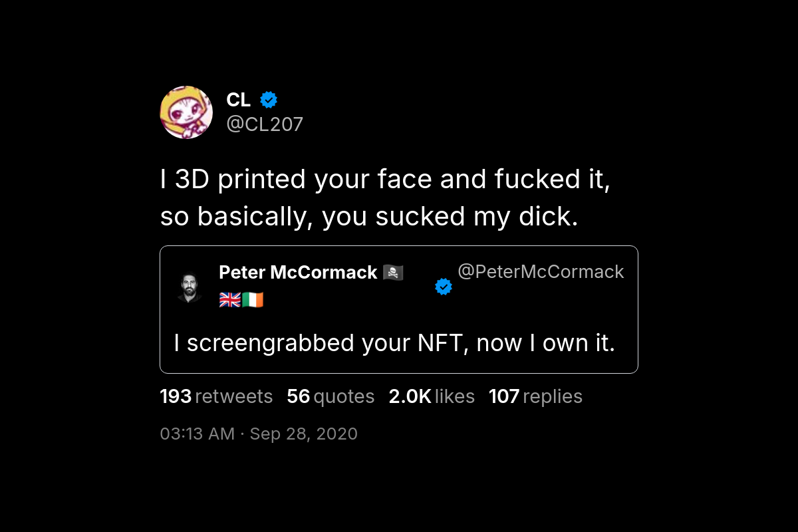Click the 03:13 AM timestamp

197,434
